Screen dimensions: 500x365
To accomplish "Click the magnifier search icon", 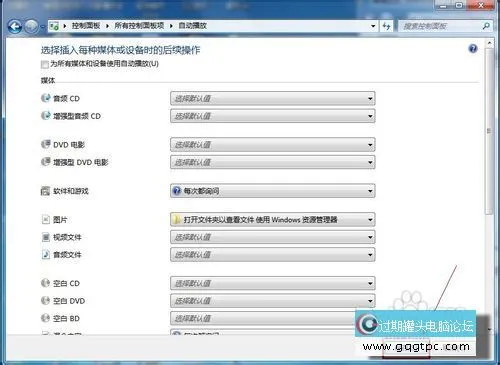I will [x=486, y=26].
